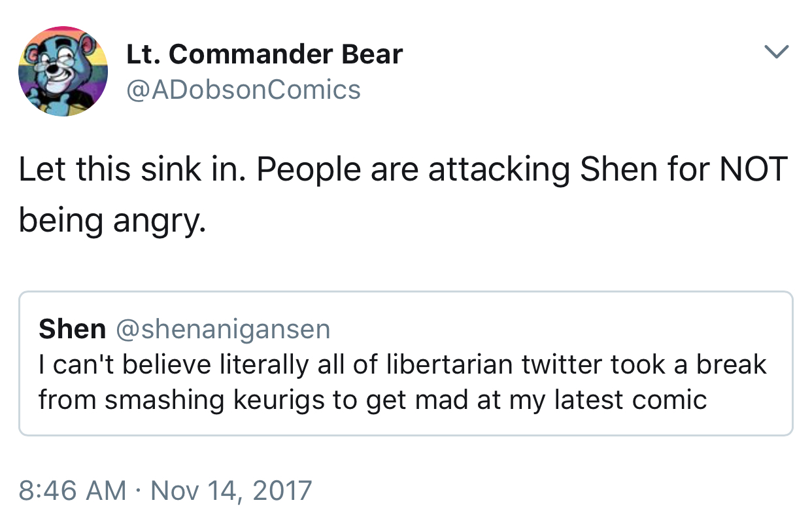This screenshot has width=812, height=530.
Task: Click the words "being angry." in tweet
Action: pyautogui.click(x=112, y=222)
